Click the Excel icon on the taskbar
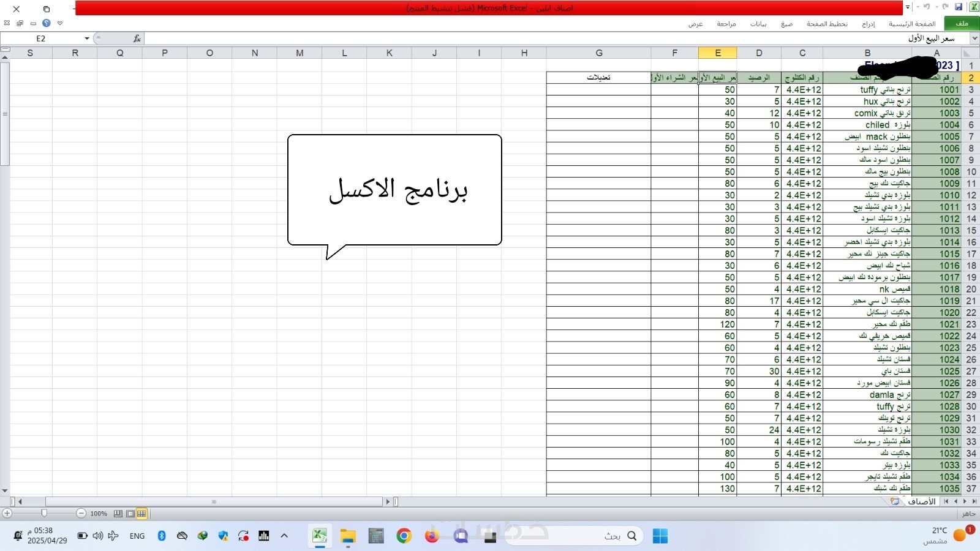The image size is (980, 551). [320, 536]
